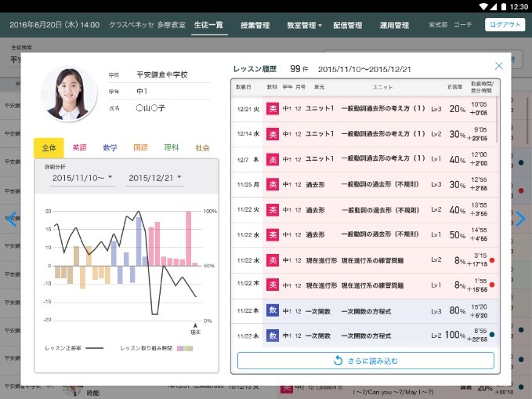Click the red dot on the 現在進行形 Lv2 row
Screen dimensions: 532x399
[491, 260]
